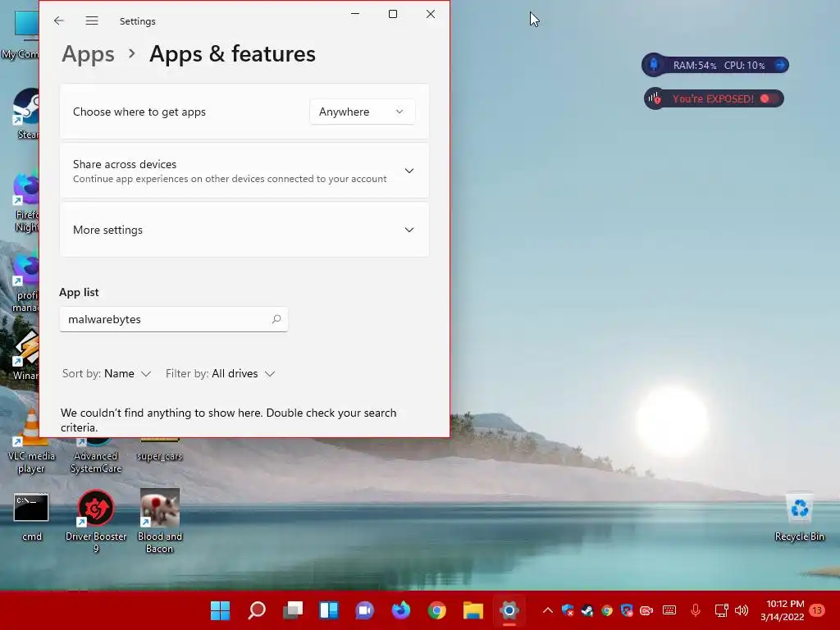Go back using the Settings back arrow

point(59,21)
